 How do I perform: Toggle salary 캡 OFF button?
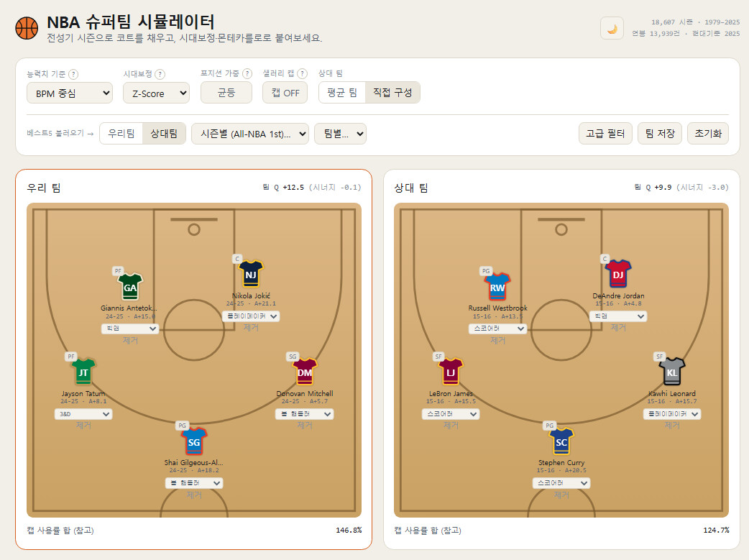coord(285,93)
